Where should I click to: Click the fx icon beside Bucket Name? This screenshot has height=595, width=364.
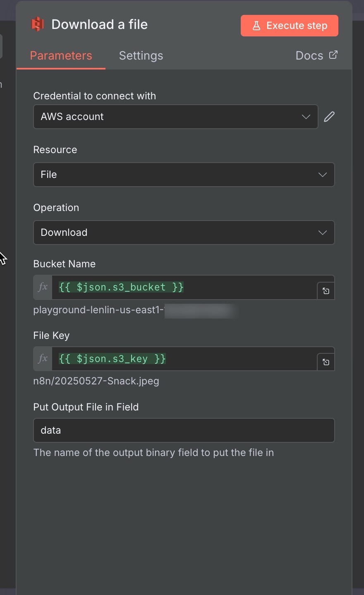coord(43,287)
